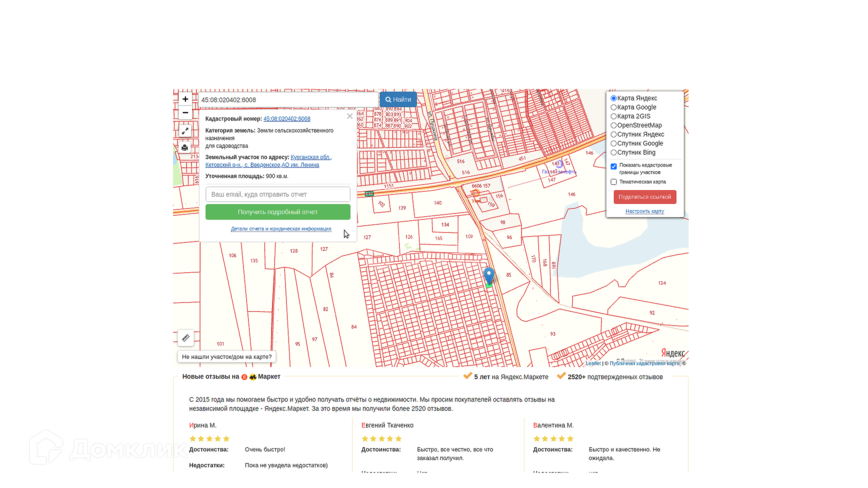Open the ruler measurement tool
The width and height of the screenshot is (868, 488).
click(x=186, y=338)
